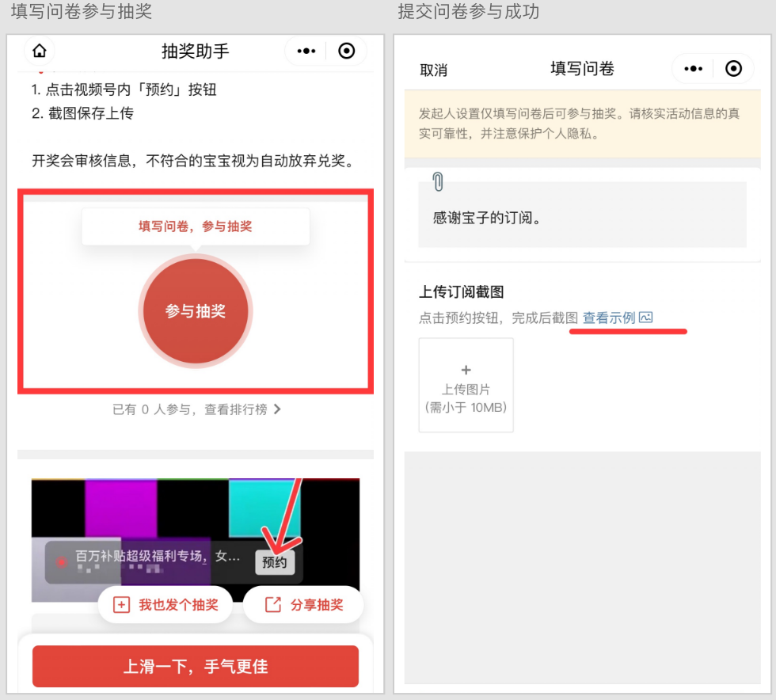776x700 pixels.
Task: Tap the 填写问卷，参与抽奖 tooltip bubble
Action: click(x=195, y=226)
